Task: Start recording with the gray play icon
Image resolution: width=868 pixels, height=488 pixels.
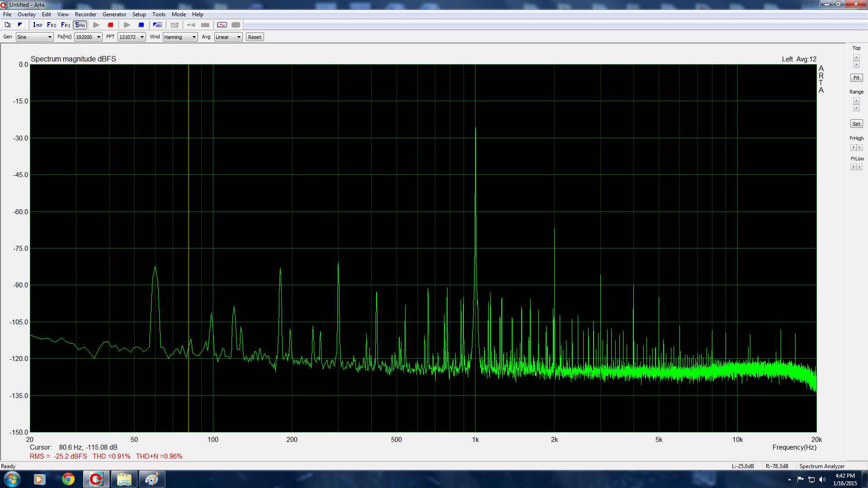Action: click(x=96, y=25)
